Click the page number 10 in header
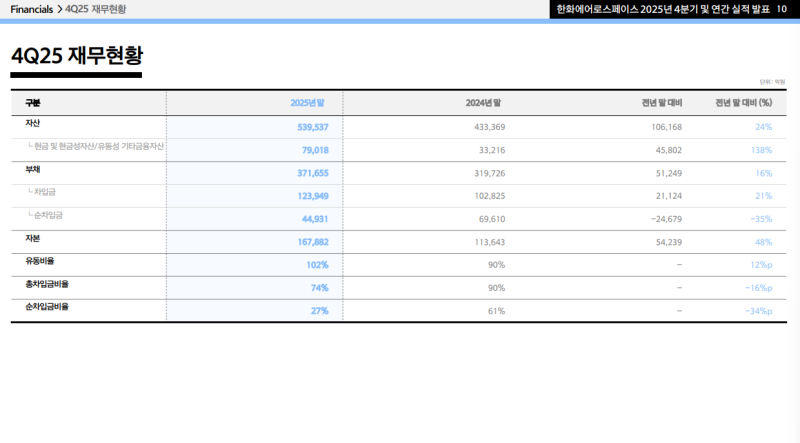This screenshot has height=443, width=800. [782, 8]
